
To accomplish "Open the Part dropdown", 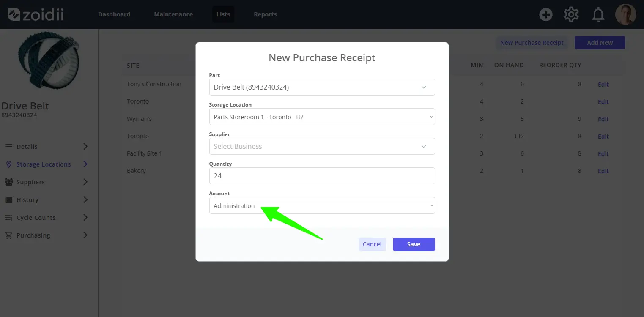I will [322, 87].
